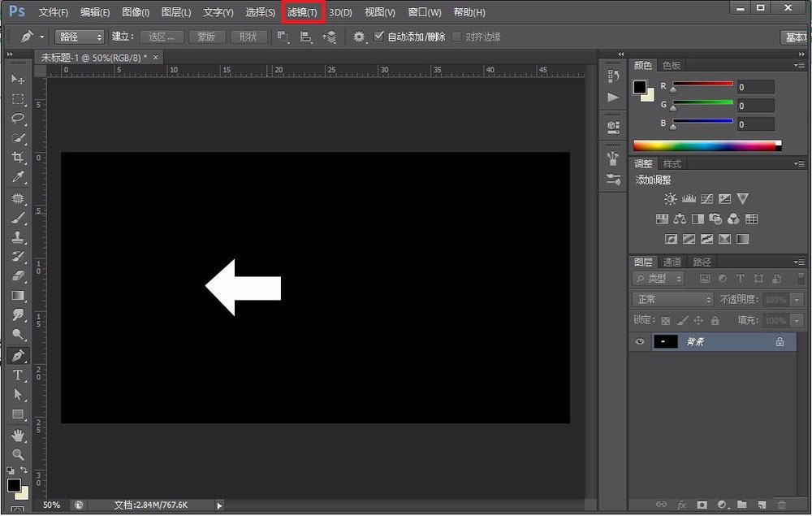Toggle Auto Add/Delete checkbox
Viewport: 812px width, 516px height.
pos(379,37)
